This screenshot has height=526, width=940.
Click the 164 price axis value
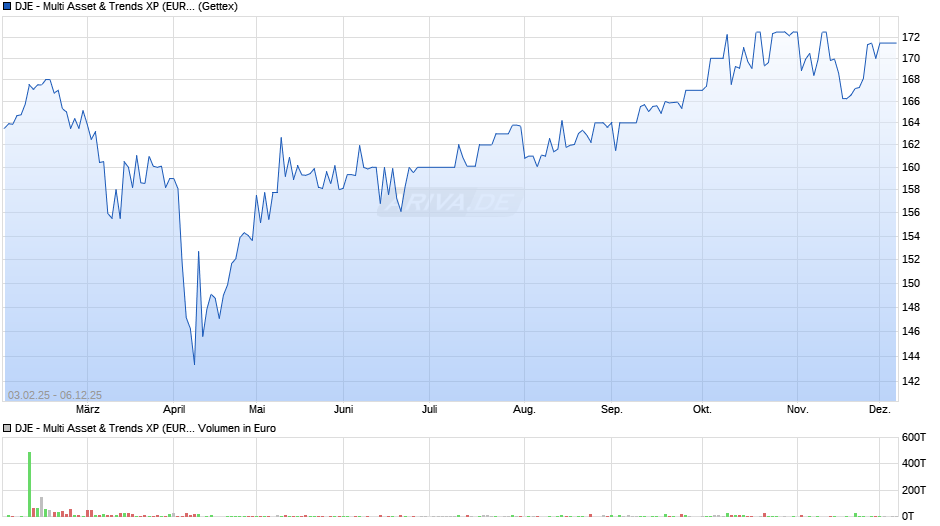[911, 122]
